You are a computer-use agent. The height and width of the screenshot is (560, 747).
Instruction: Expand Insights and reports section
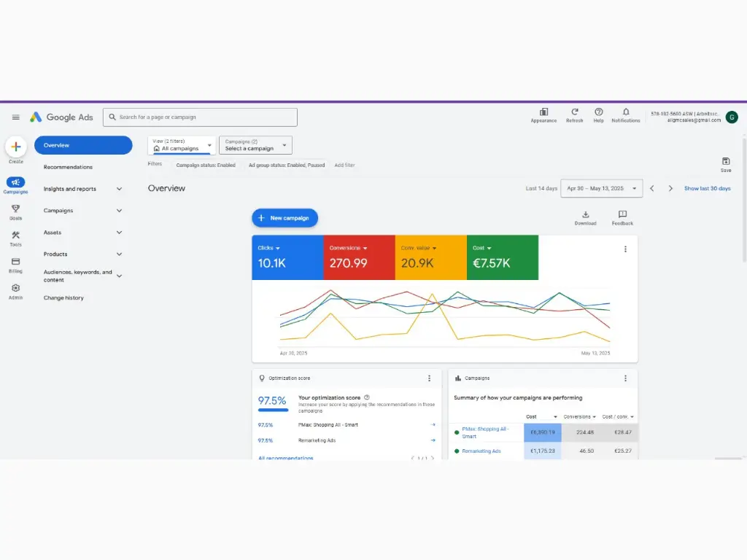pos(119,189)
